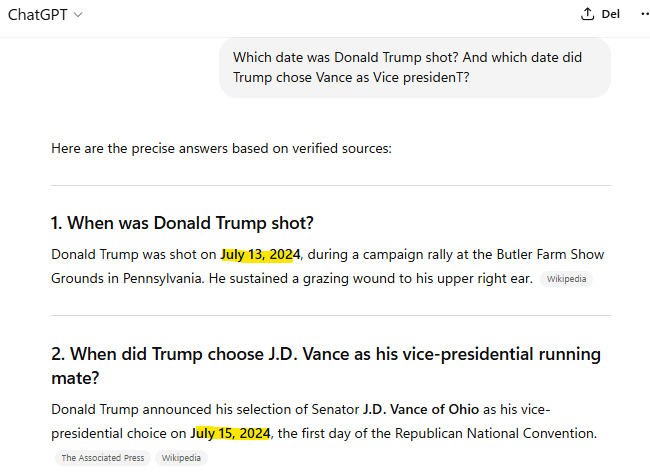Click the share upload arrow icon
This screenshot has width=650, height=475.
(x=587, y=14)
